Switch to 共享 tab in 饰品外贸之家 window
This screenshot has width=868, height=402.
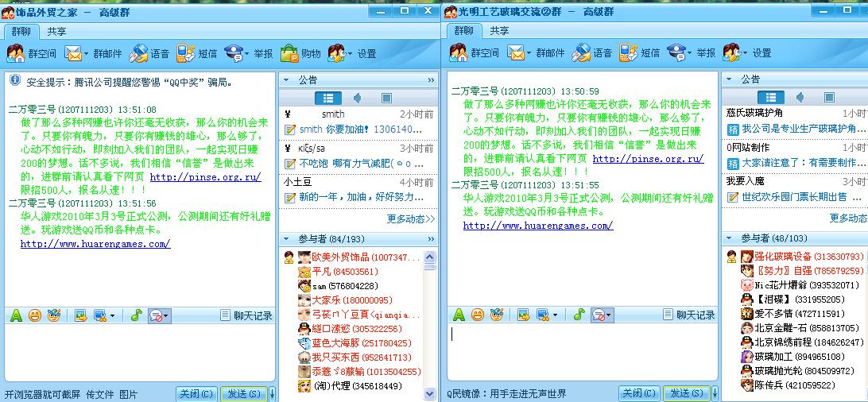tap(56, 32)
